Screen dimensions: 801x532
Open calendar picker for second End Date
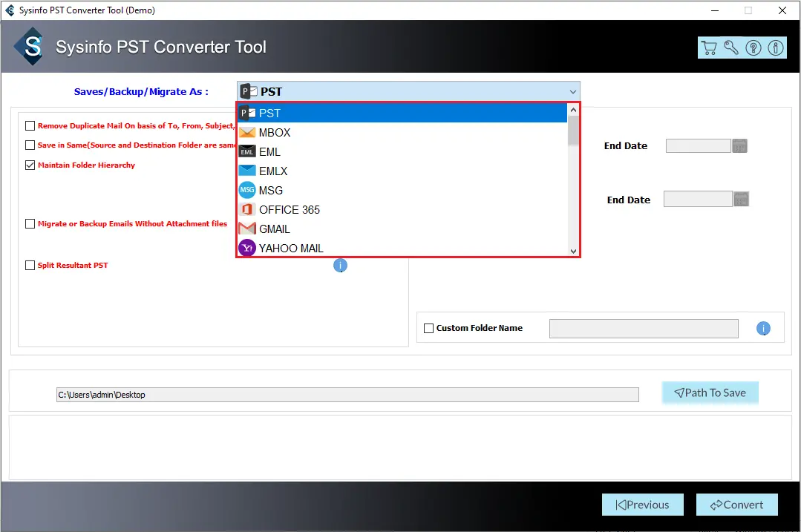click(741, 199)
